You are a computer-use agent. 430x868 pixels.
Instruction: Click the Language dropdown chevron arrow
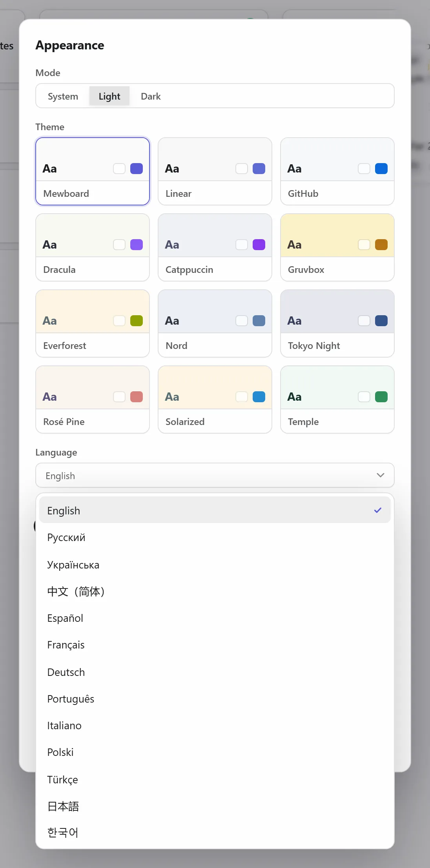click(380, 475)
